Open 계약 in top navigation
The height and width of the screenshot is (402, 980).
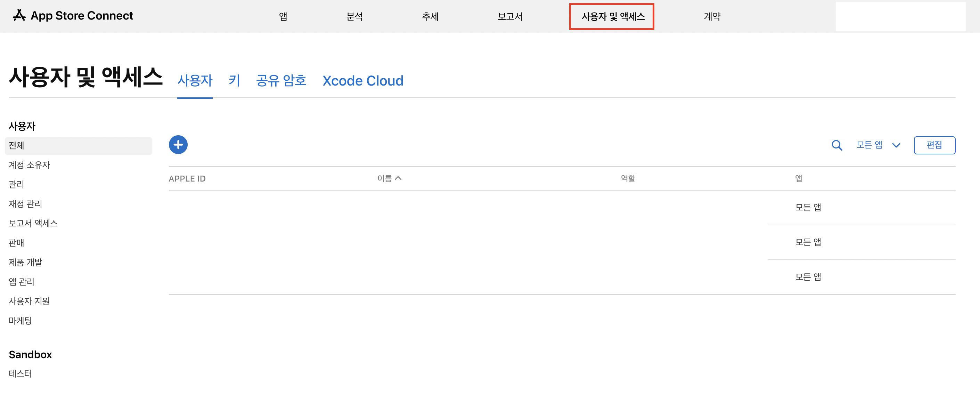pos(712,16)
